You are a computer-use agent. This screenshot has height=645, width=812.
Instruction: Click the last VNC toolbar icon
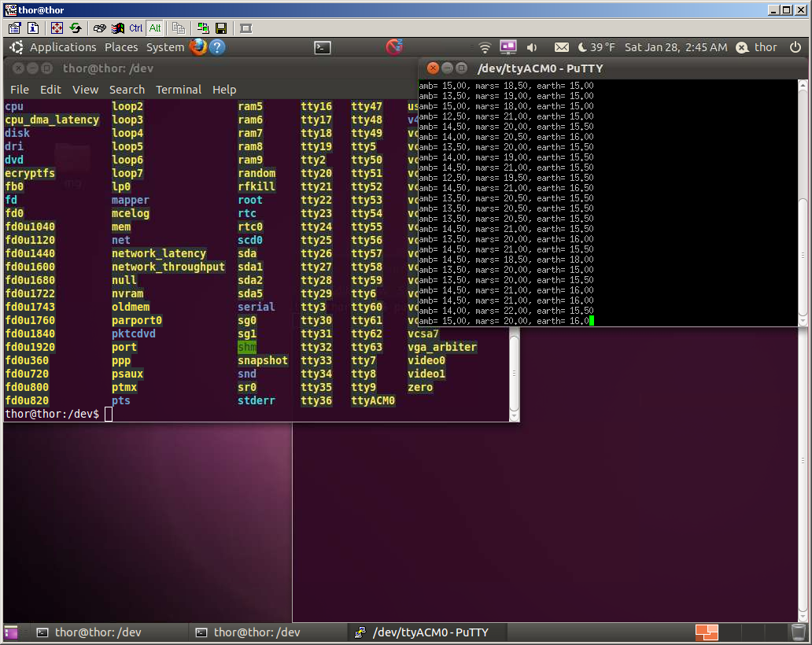(x=246, y=28)
